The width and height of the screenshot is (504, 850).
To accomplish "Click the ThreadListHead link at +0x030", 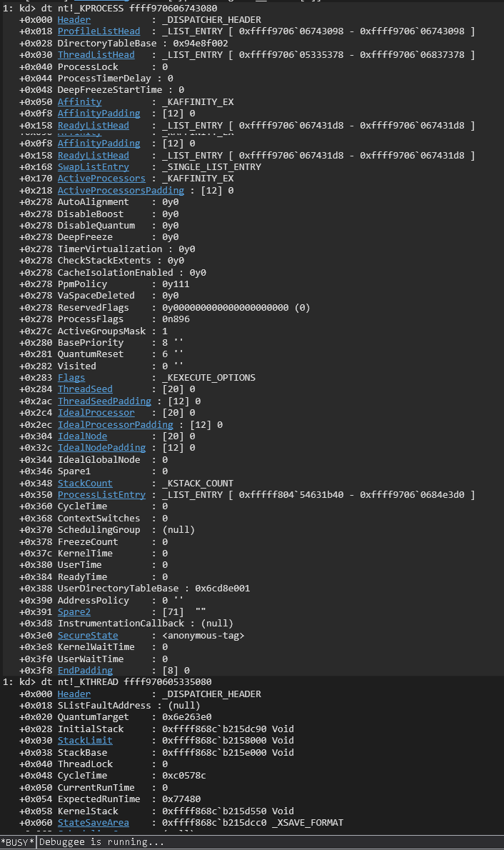I will pos(96,55).
